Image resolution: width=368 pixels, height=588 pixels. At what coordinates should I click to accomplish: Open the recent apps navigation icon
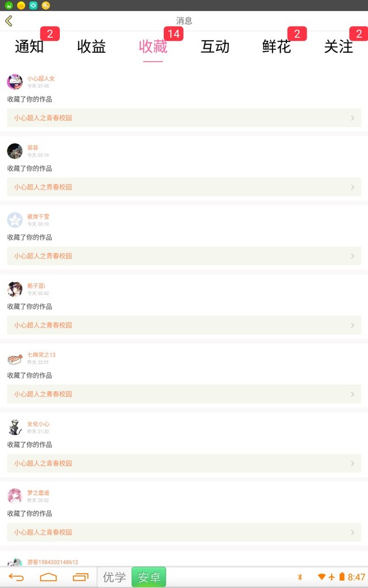tap(80, 577)
